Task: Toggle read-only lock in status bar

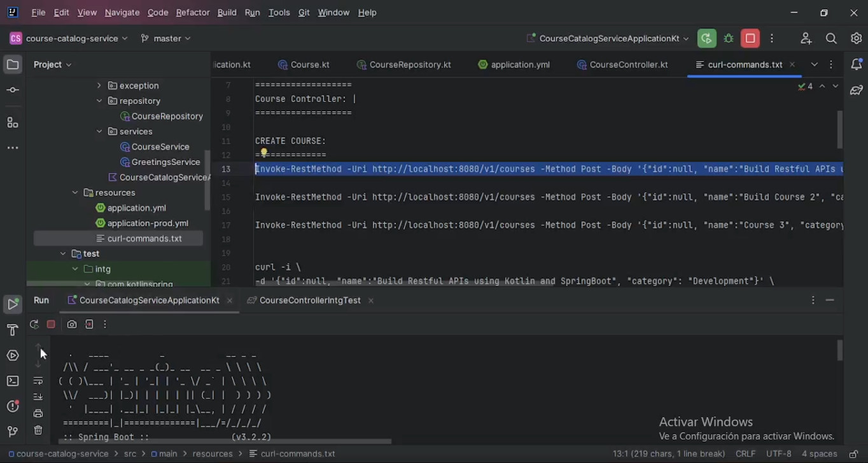Action: point(854,454)
